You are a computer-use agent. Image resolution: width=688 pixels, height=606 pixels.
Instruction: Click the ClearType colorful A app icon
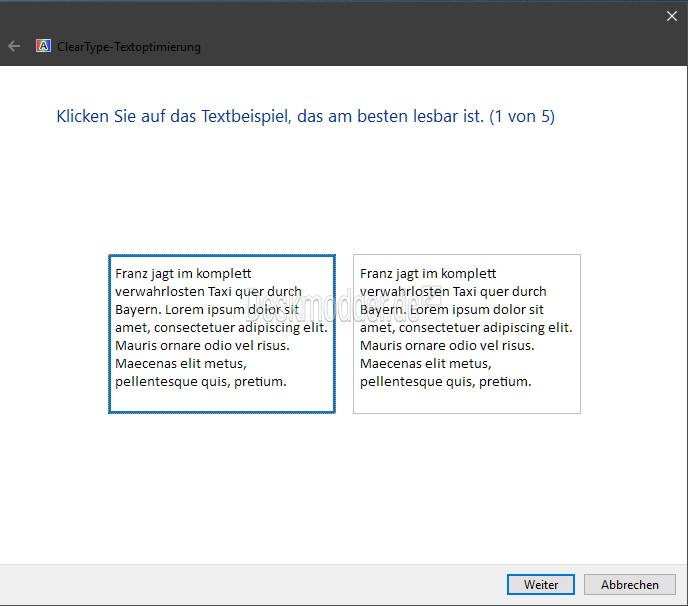(43, 46)
